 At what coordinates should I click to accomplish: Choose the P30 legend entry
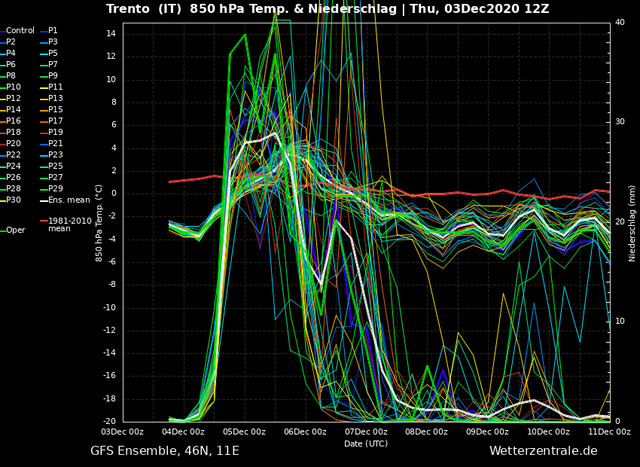coord(11,200)
